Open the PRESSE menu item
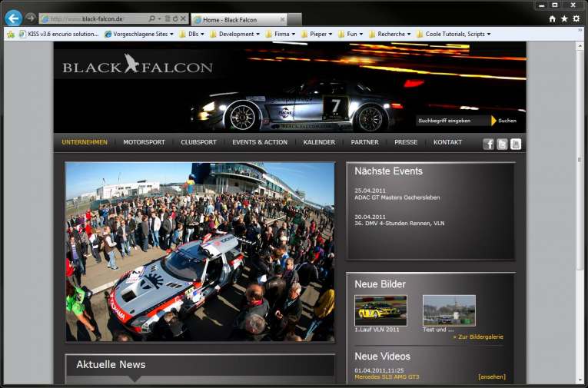588x388 pixels. 406,142
